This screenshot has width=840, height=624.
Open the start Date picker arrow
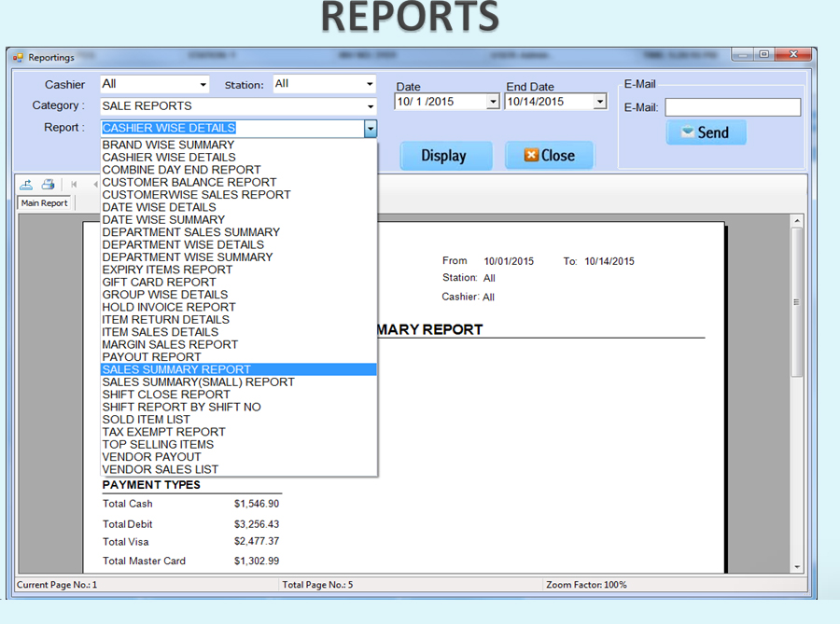(493, 102)
